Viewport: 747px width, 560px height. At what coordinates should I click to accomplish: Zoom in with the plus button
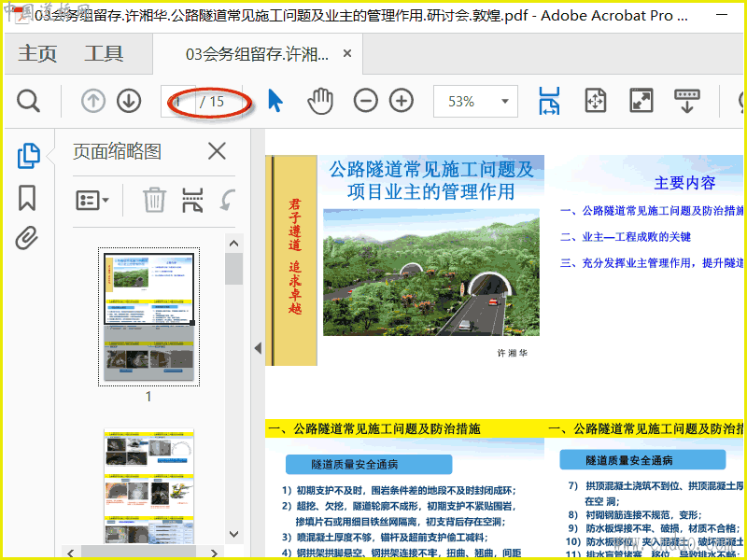pos(402,102)
